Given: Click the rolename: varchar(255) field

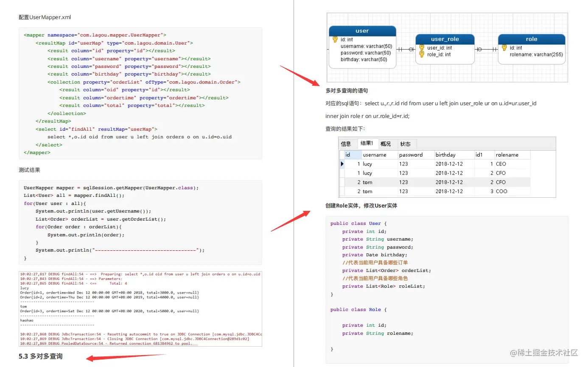Looking at the screenshot, I should pyautogui.click(x=536, y=54).
